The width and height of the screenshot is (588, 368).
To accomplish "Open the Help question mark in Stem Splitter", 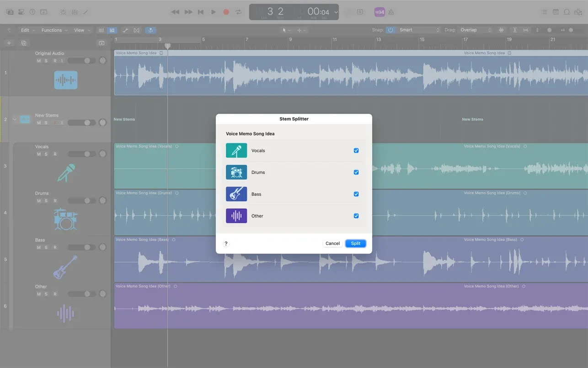I will [x=226, y=244].
